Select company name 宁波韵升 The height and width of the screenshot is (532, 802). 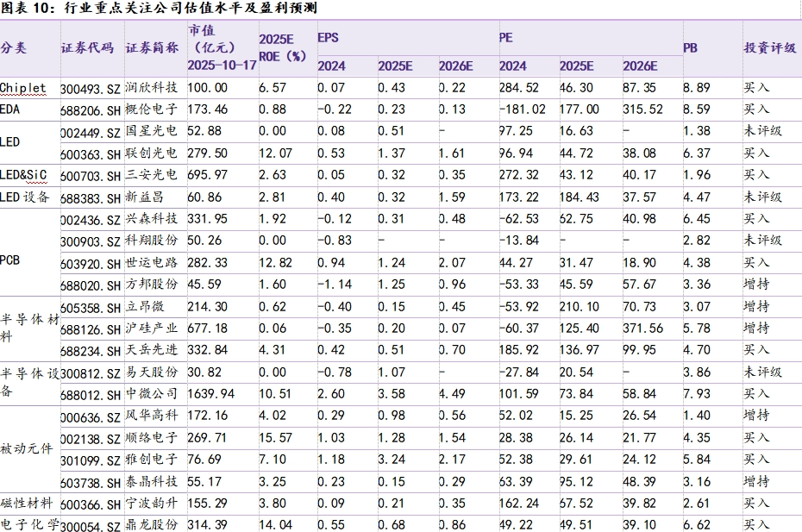pyautogui.click(x=152, y=503)
